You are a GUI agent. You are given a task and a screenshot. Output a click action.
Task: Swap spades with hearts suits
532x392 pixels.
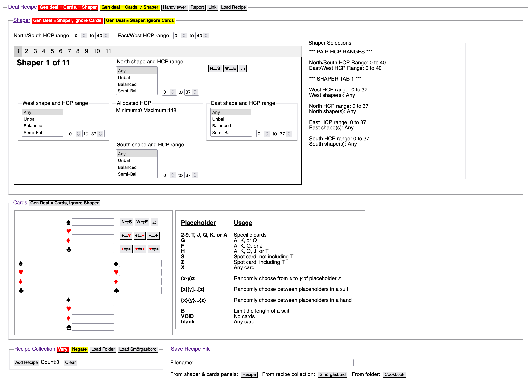pos(126,236)
